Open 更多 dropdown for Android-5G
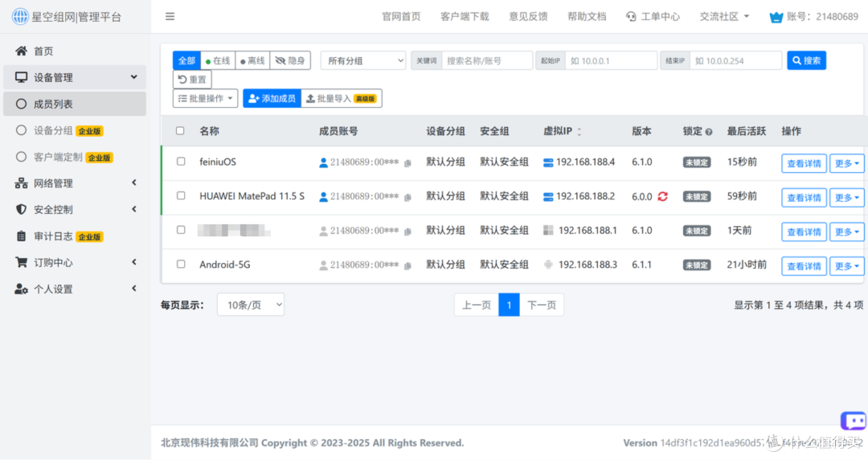Viewport: 868px width, 460px height. coord(846,266)
